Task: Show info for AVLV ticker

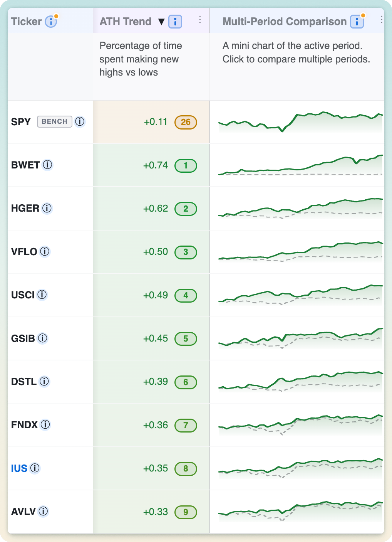Action: tap(43, 512)
